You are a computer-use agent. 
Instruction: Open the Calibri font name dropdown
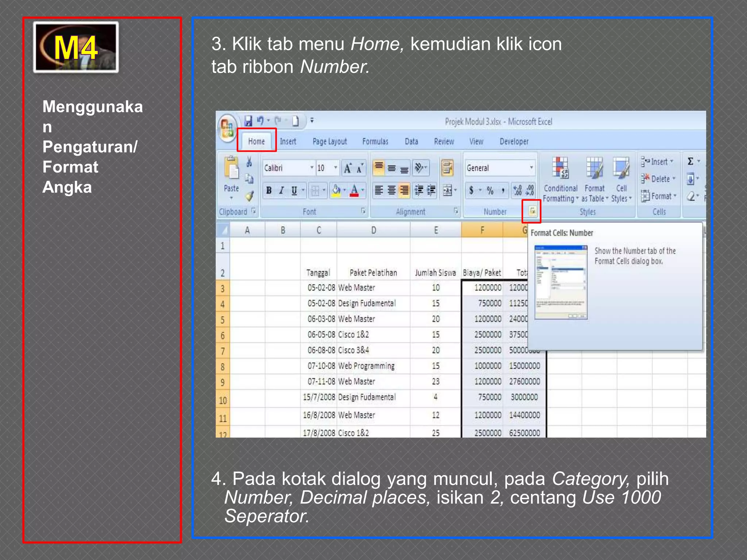tap(311, 168)
